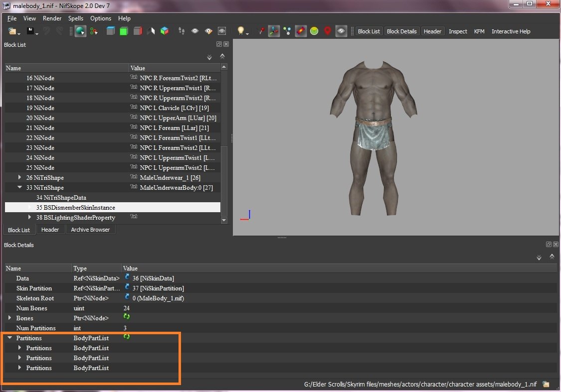Click the link icon beside 37 [NiSkinPartition]
Image resolution: width=561 pixels, height=392 pixels.
127,287
